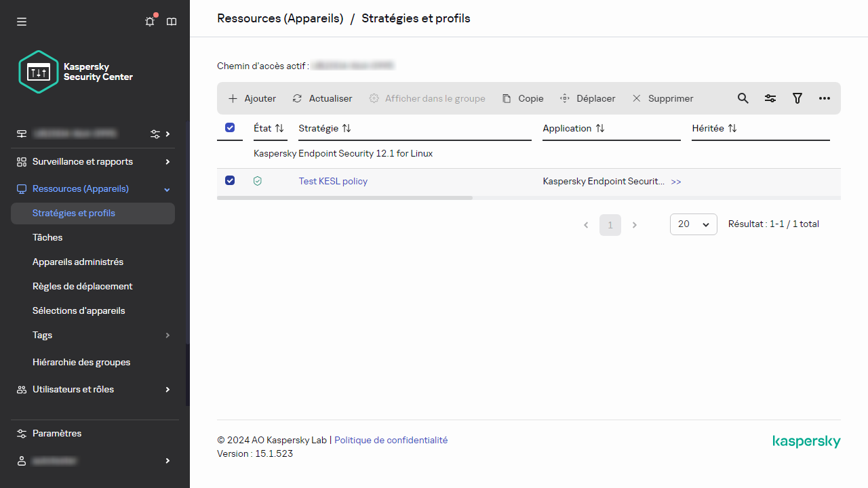Open the Test KESL policy link
868x488 pixels.
[333, 182]
